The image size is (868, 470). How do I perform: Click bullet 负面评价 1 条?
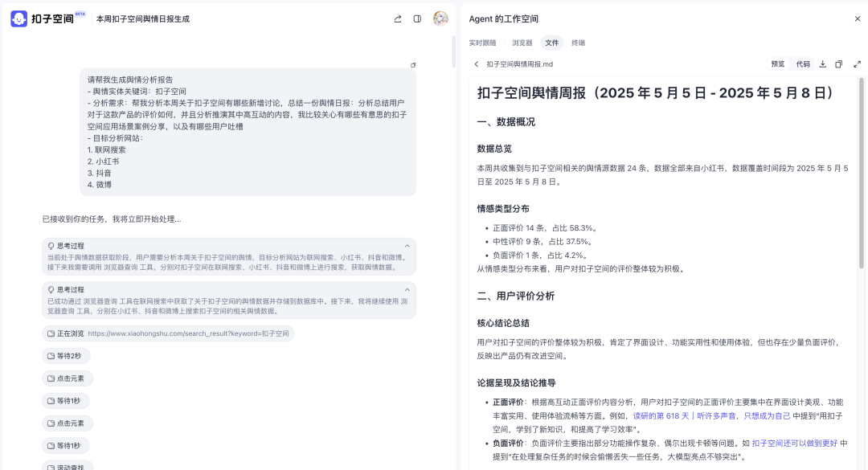[540, 255]
